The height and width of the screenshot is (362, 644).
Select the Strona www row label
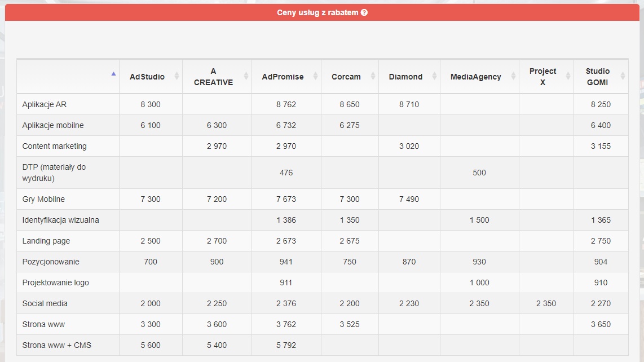43,325
